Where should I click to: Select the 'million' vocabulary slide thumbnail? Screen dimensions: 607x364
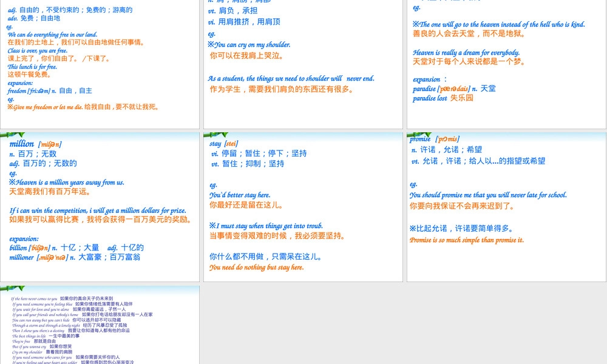pos(100,207)
